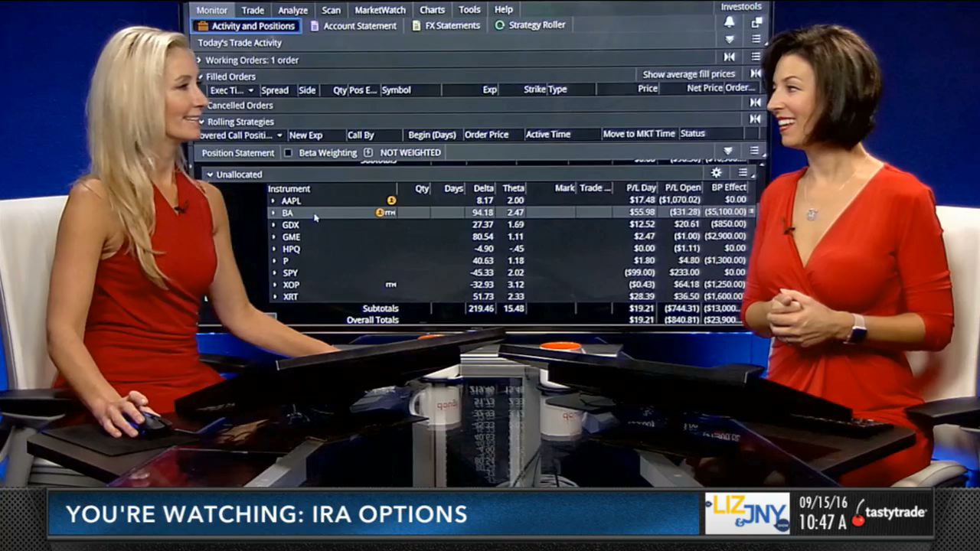Click the Filled Orders collapse-columns icon
The image size is (980, 551).
pyautogui.click(x=755, y=73)
